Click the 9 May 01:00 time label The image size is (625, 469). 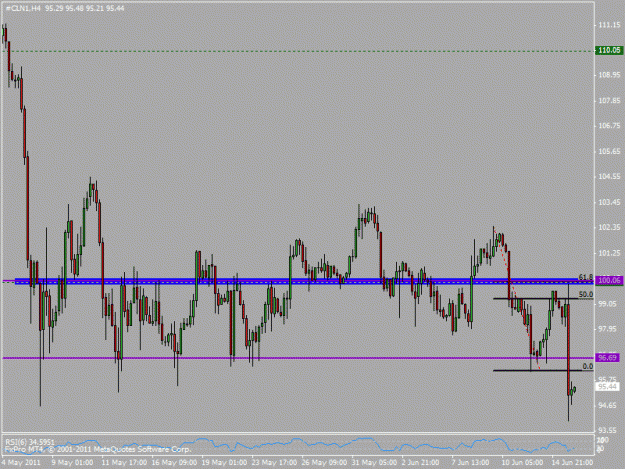[x=73, y=462]
